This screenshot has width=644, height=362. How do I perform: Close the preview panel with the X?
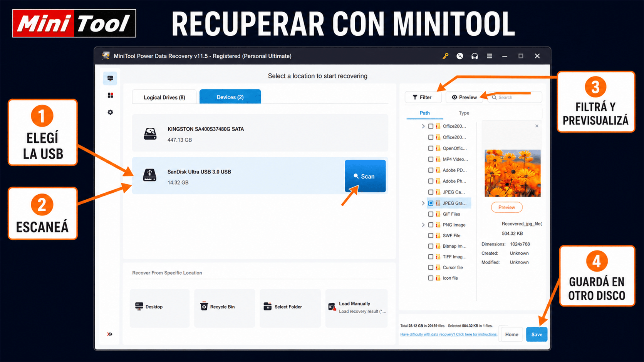(537, 126)
